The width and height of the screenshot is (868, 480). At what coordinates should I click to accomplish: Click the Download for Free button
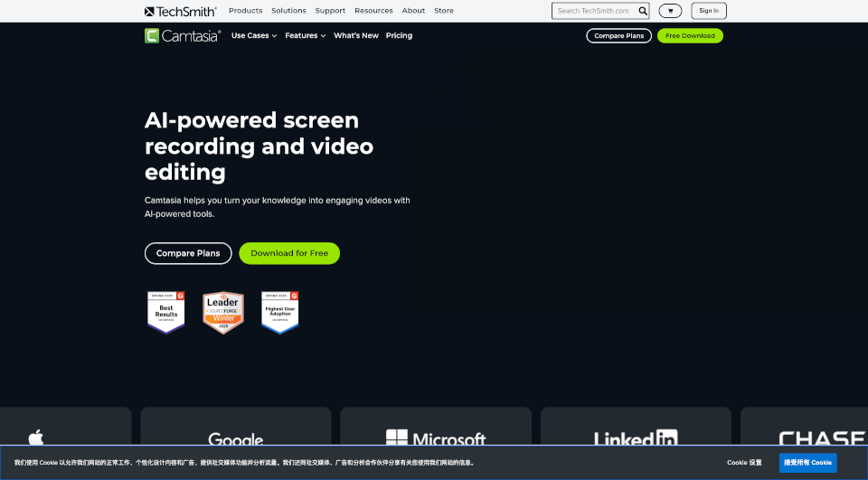[289, 254]
